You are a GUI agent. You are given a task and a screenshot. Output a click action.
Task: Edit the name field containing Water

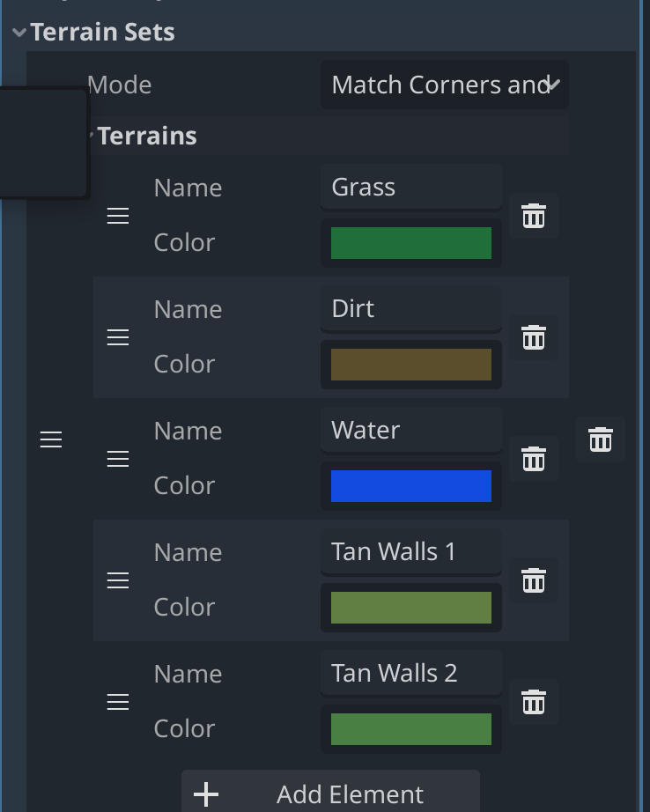pyautogui.click(x=410, y=430)
